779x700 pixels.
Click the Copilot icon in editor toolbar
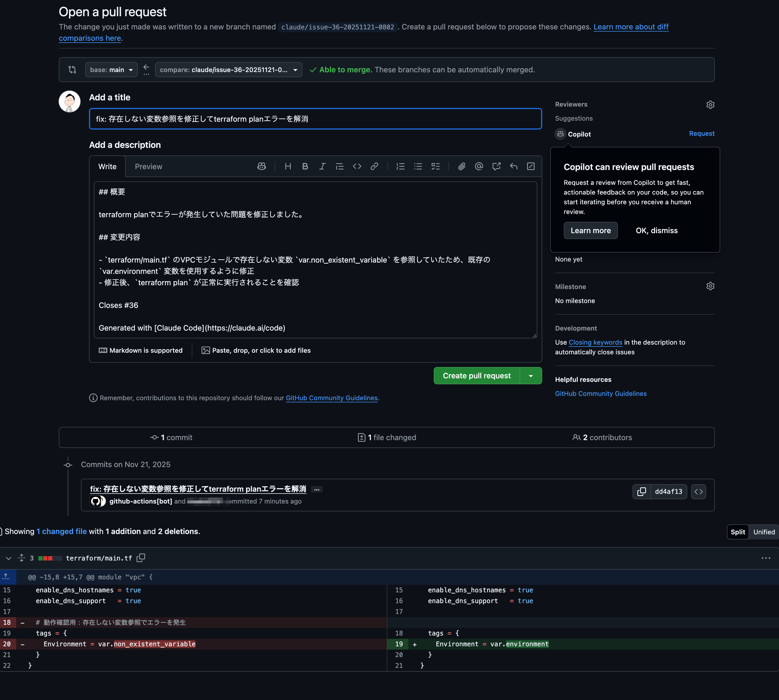pos(261,166)
